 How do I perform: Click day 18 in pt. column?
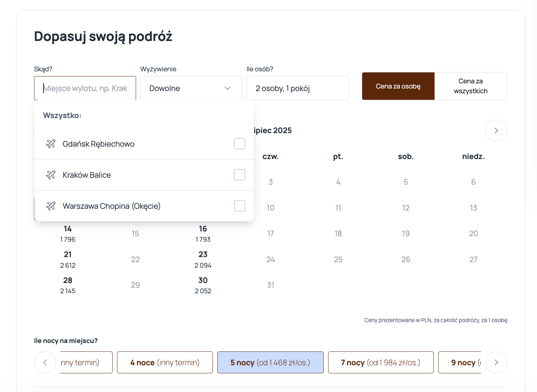point(338,234)
